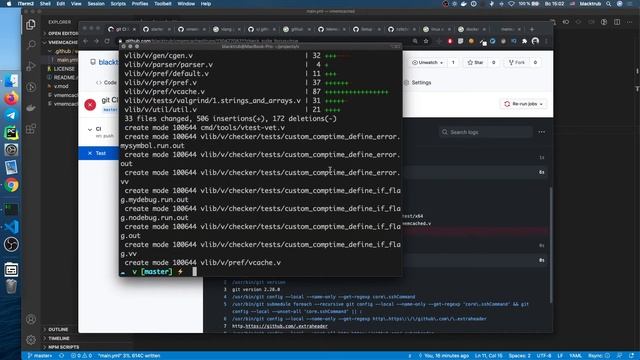The image size is (640, 360).
Task: Focus the Search logs field
Action: coord(486,132)
